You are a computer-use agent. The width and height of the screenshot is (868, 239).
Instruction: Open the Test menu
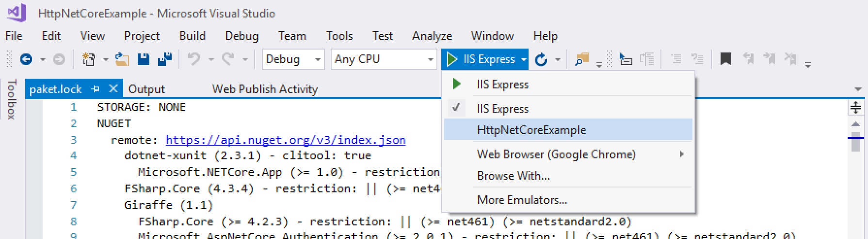[x=383, y=36]
